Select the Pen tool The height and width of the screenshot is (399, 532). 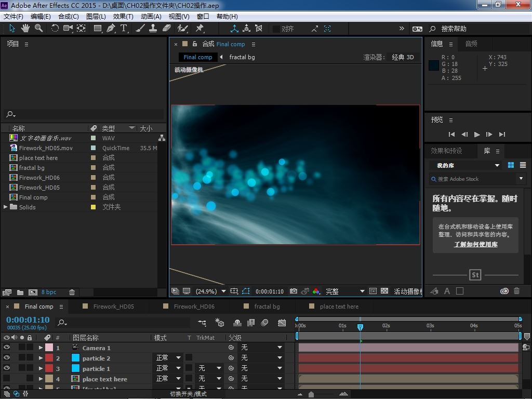pos(111,29)
